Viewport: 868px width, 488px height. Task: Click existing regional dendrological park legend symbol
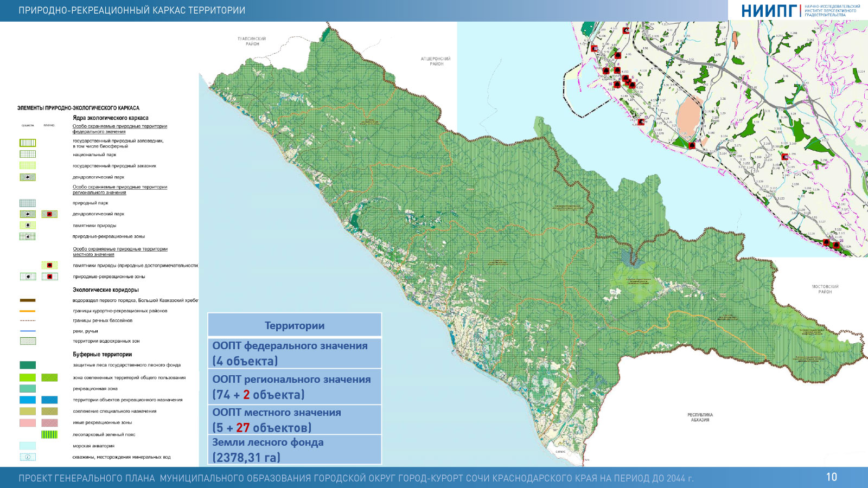click(x=28, y=214)
